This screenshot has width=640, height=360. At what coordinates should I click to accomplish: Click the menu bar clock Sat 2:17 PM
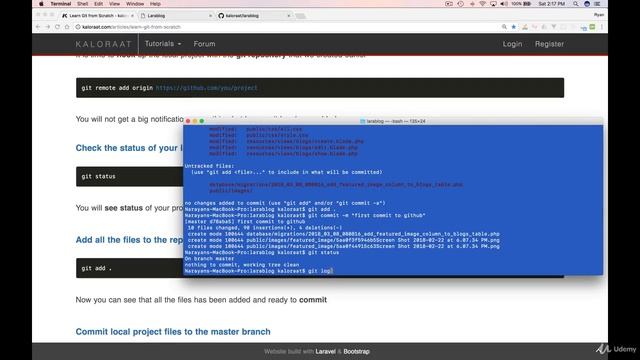[x=551, y=4]
